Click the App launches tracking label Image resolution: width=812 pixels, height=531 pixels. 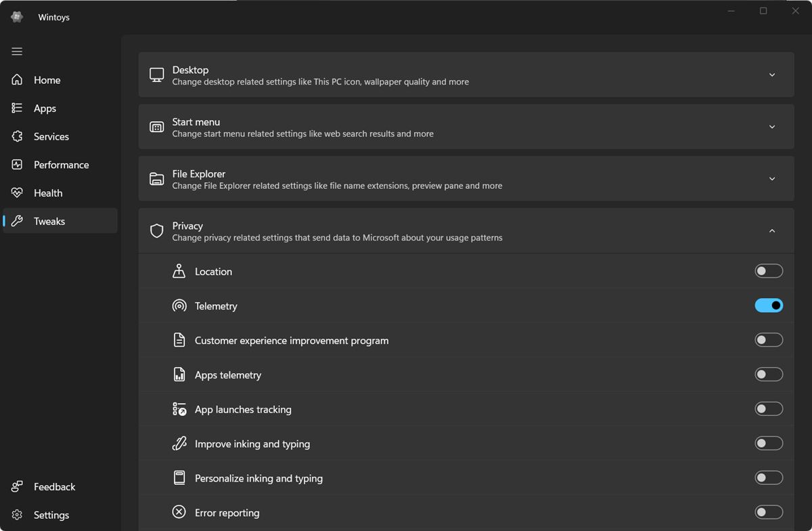coord(243,410)
